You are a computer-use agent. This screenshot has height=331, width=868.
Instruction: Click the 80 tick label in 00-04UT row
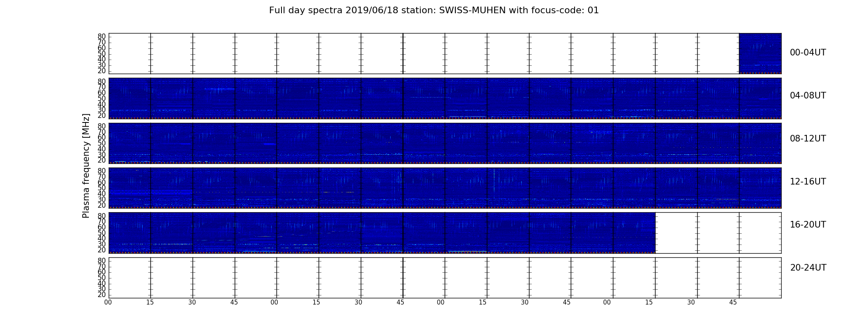[x=102, y=36]
